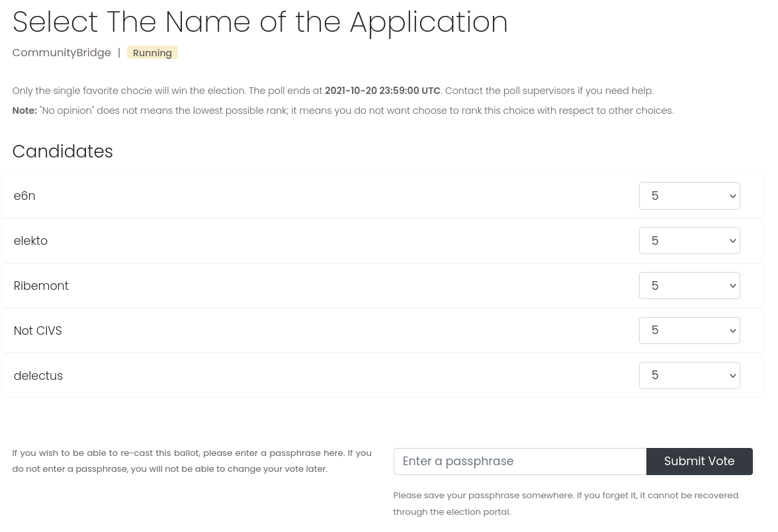Click the Not CIVS candidate name
Viewport: 778px width, 532px height.
38,331
